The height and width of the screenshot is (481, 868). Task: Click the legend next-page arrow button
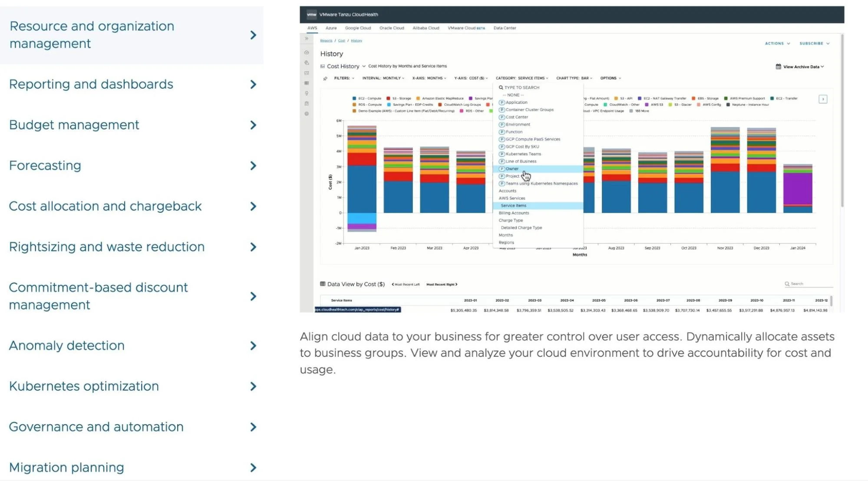(822, 99)
